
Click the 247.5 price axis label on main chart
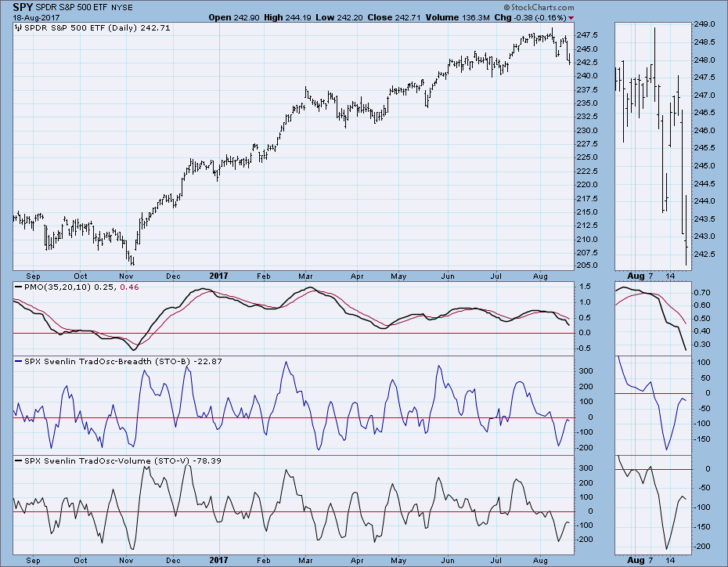pos(587,34)
